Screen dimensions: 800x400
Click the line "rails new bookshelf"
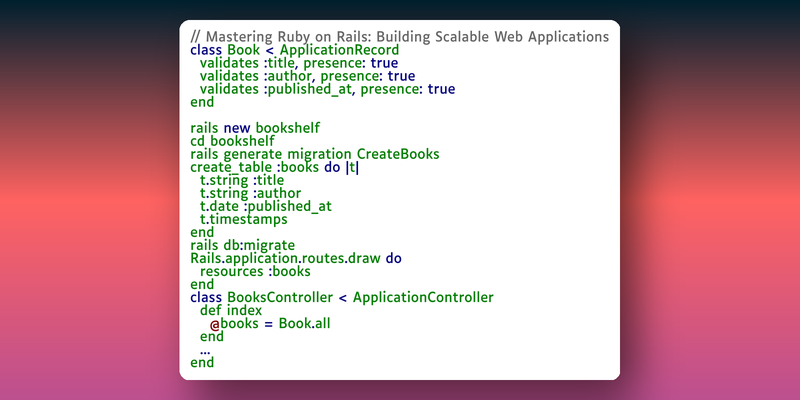[x=255, y=128]
